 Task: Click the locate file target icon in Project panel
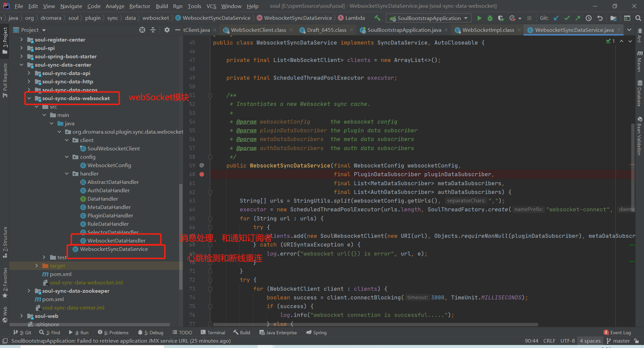click(x=142, y=30)
